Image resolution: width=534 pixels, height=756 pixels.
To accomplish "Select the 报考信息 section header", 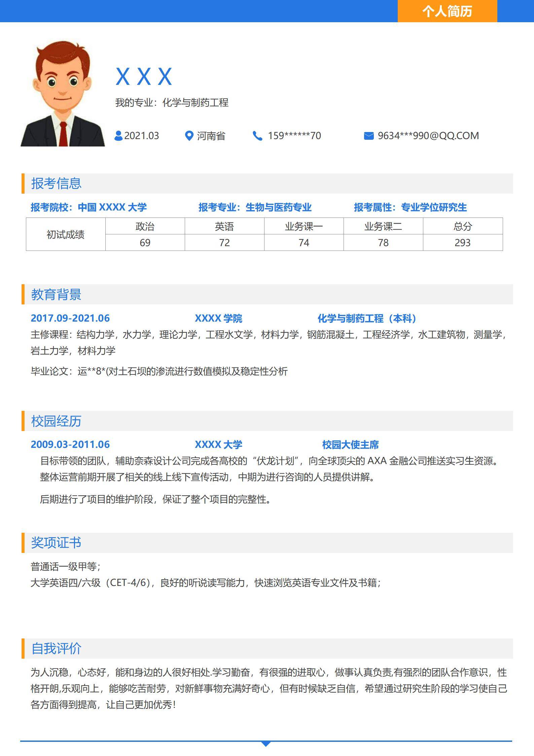I will pos(56,184).
